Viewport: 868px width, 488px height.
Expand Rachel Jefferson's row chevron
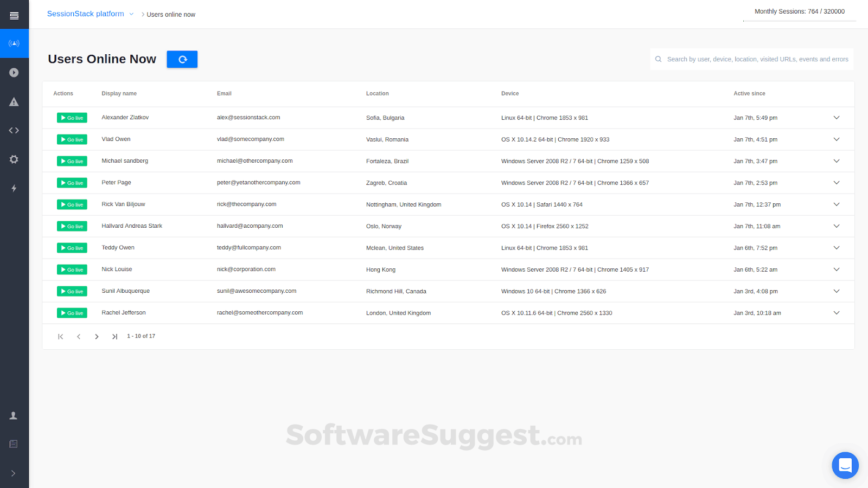click(x=836, y=313)
